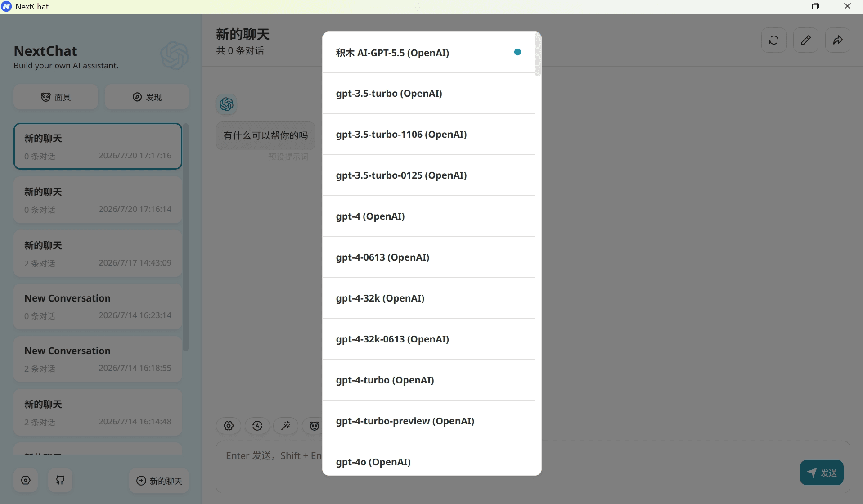Click the model list scrollbar thumb
The width and height of the screenshot is (863, 504).
click(538, 55)
